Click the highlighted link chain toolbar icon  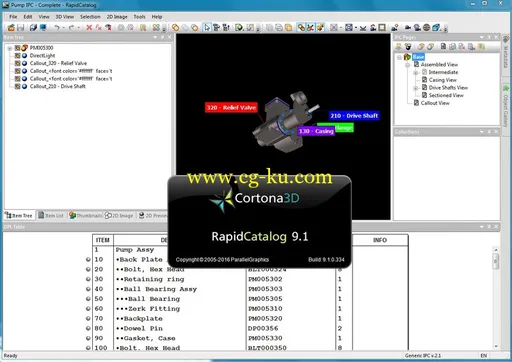(x=301, y=28)
